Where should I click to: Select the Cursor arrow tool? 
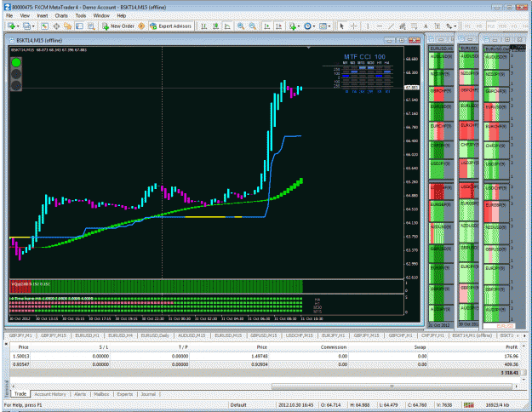(341, 26)
